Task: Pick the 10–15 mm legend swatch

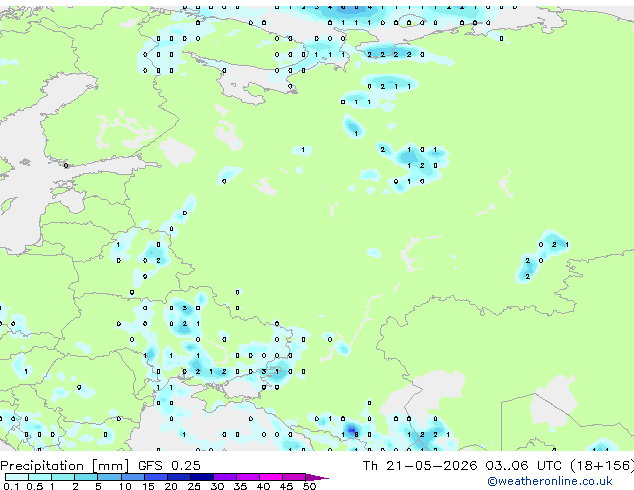Action: 133,477
